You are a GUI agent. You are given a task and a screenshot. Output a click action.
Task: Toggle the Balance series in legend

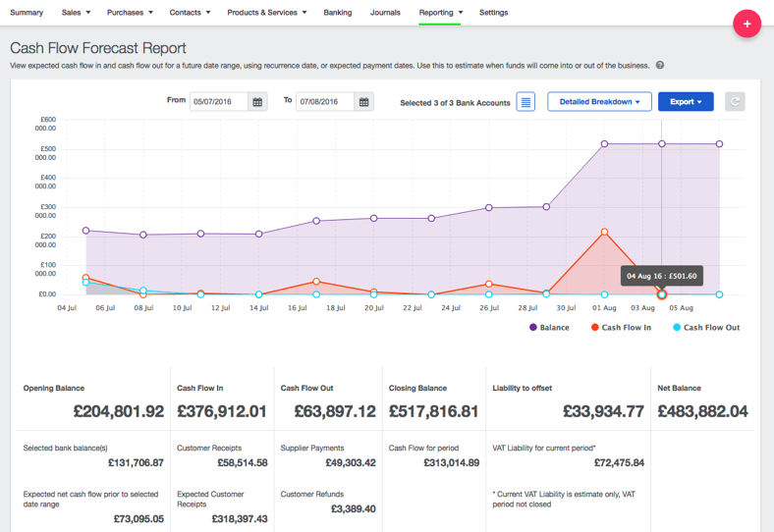549,328
